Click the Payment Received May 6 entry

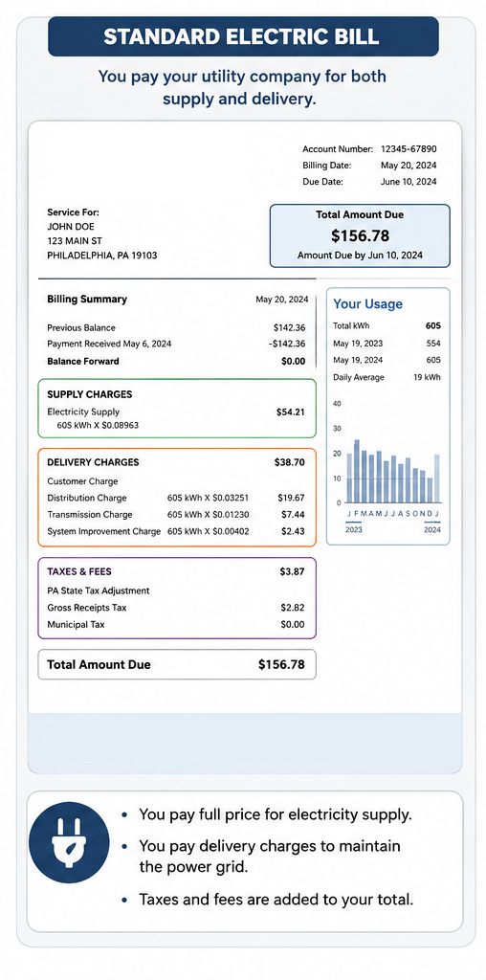click(176, 344)
